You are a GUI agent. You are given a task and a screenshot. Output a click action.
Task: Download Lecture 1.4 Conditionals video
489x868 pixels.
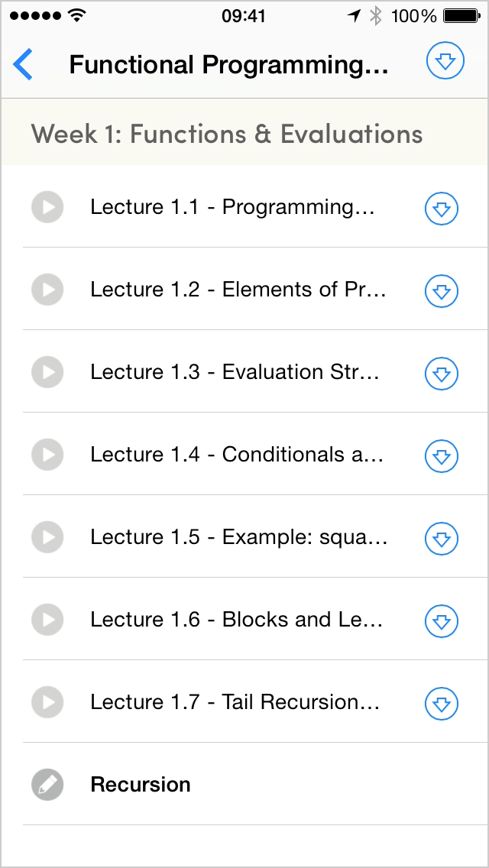pyautogui.click(x=441, y=455)
